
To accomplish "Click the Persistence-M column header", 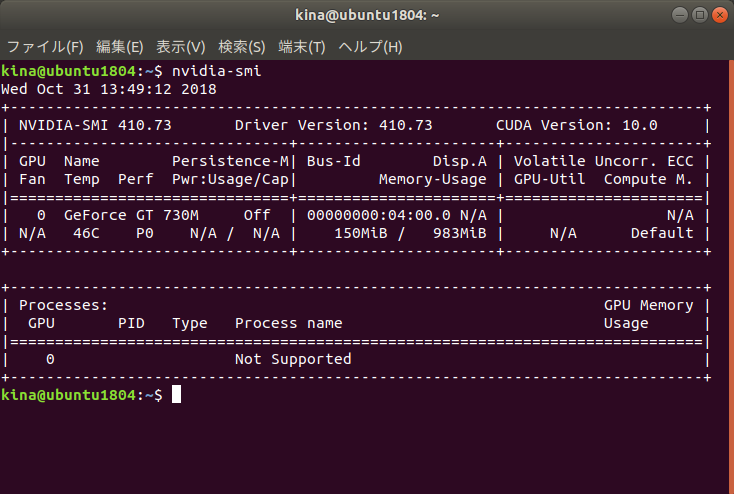I will pos(230,161).
